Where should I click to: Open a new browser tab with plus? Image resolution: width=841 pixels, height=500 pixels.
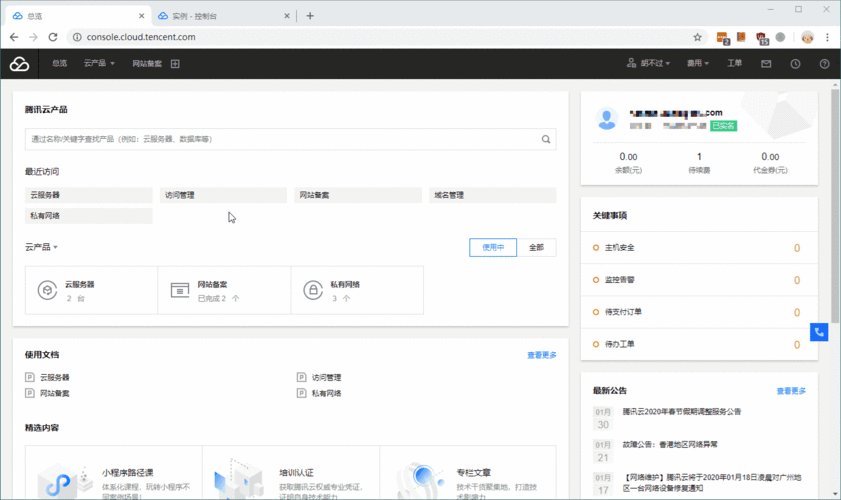point(310,16)
